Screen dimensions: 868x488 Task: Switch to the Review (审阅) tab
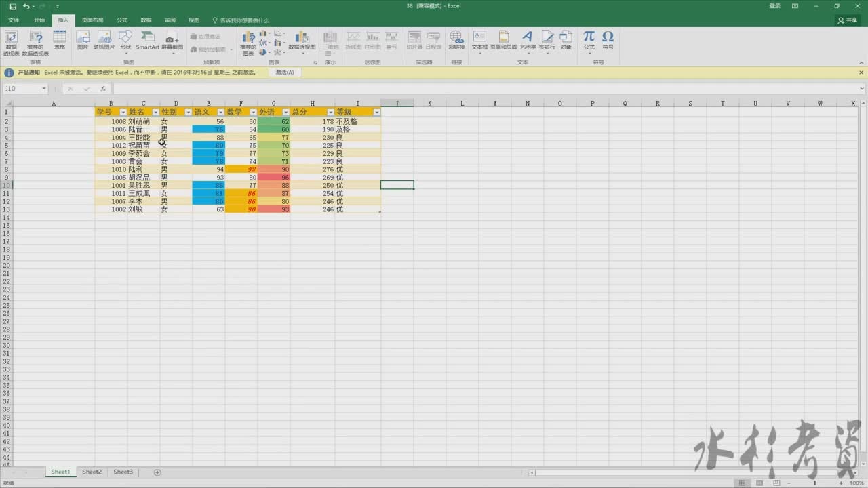(170, 20)
